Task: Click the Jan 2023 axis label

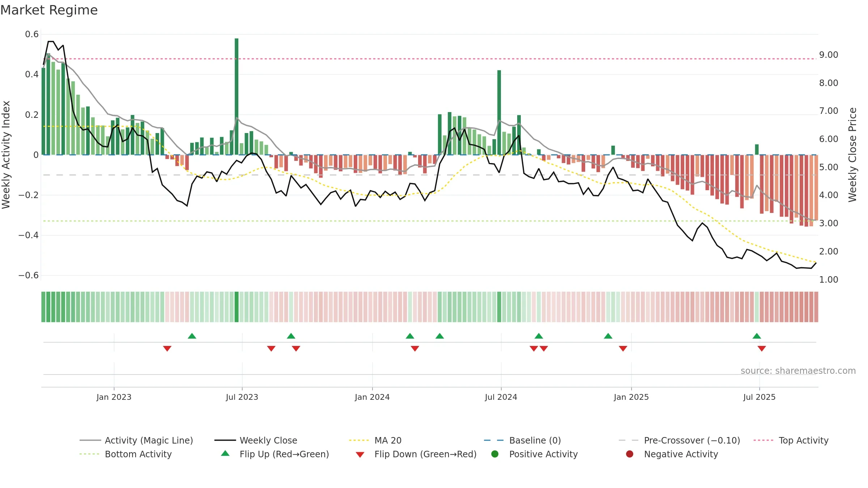Action: click(114, 397)
